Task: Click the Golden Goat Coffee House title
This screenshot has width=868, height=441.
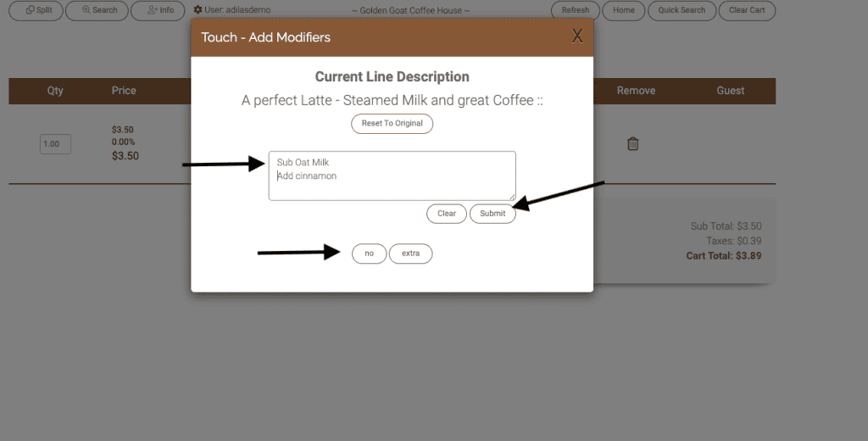Action: [411, 10]
